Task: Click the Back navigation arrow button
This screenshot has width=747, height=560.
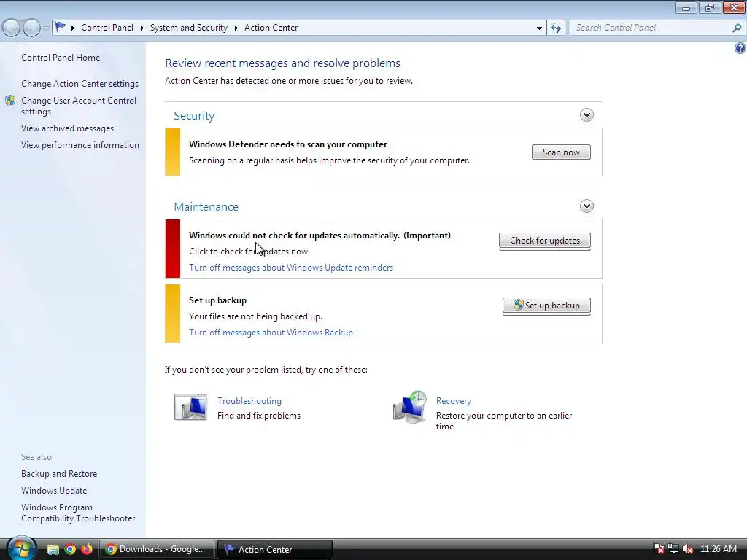Action: (x=12, y=28)
